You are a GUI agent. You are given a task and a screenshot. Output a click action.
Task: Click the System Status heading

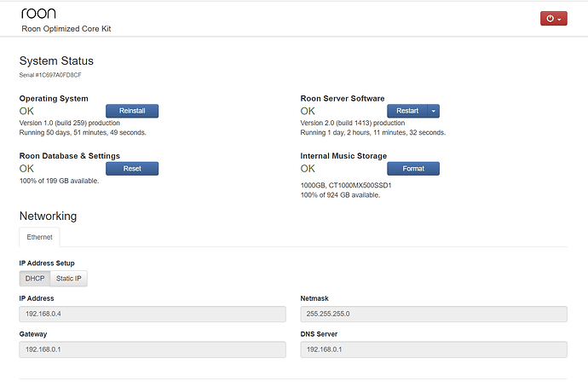click(56, 61)
